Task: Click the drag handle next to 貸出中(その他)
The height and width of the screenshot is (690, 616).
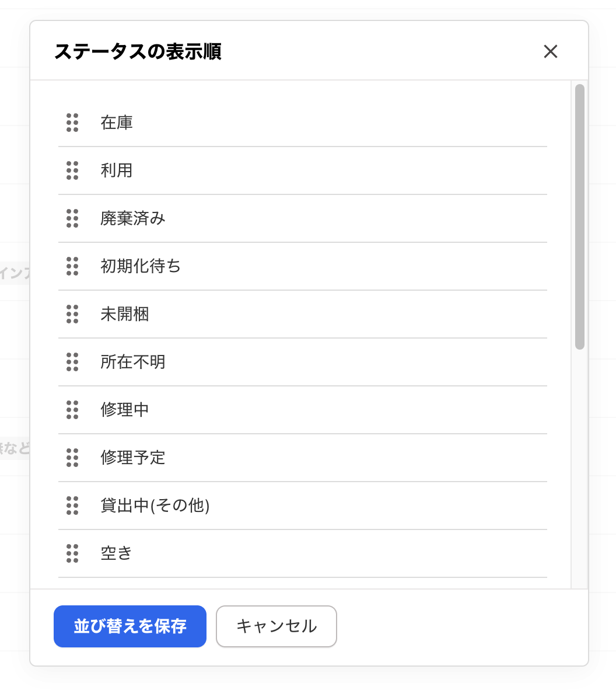Action: (72, 506)
